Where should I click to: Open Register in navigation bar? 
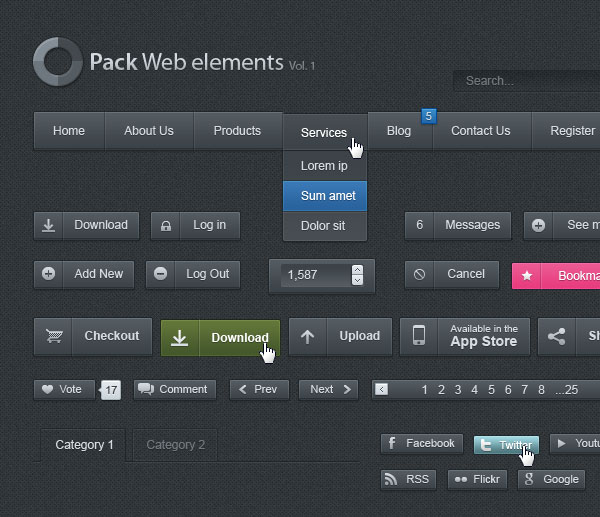point(566,130)
